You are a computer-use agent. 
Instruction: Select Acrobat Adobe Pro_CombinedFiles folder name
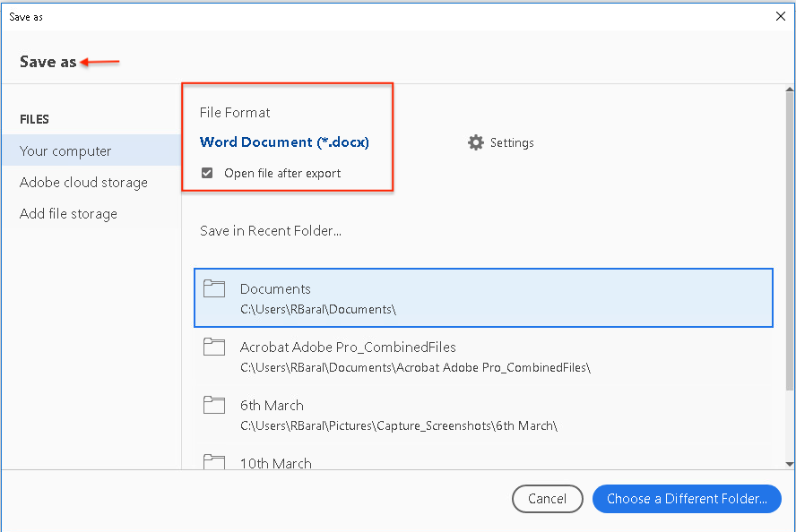pos(348,347)
